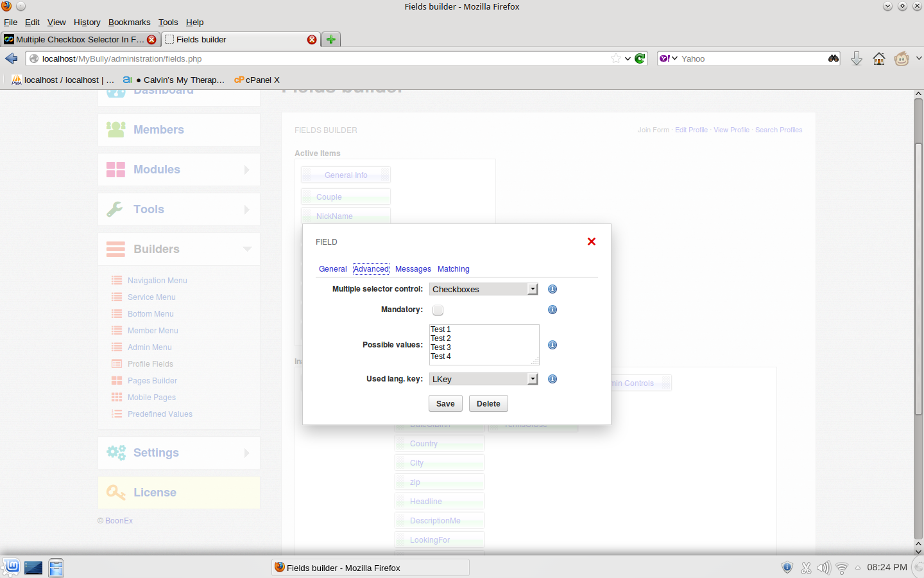Click info icon next to Used lang. key
Screen dimensions: 924x578
click(x=552, y=379)
